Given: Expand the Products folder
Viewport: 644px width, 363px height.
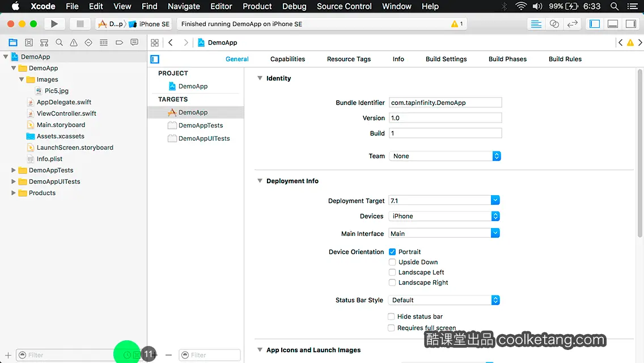Looking at the screenshot, I should point(13,193).
